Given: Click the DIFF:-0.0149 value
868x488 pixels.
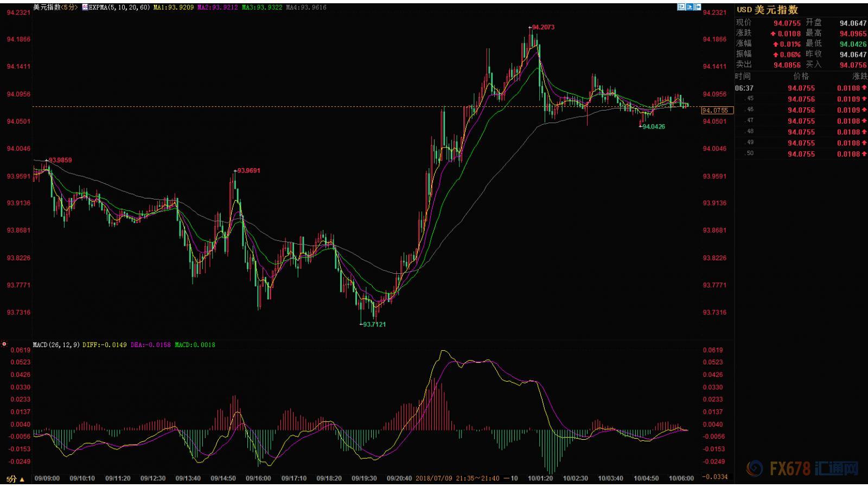Looking at the screenshot, I should coord(105,345).
